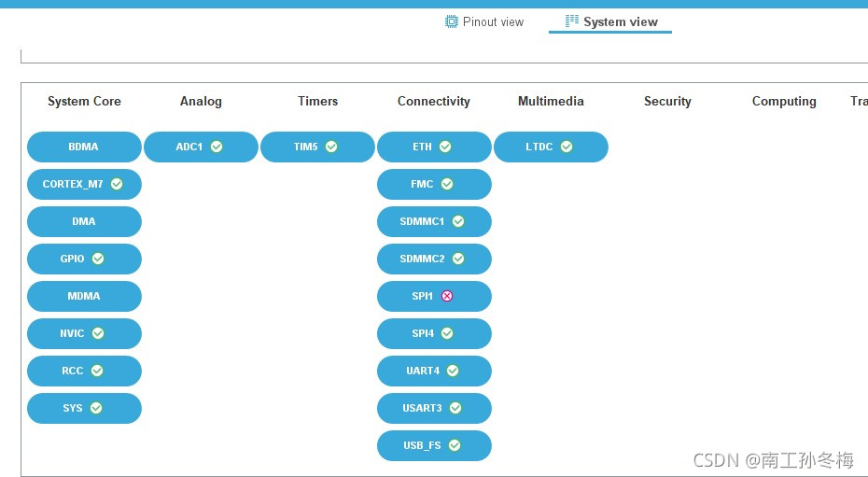Click the Analog column heading
Image resolution: width=868 pixels, height=477 pixels.
[201, 101]
